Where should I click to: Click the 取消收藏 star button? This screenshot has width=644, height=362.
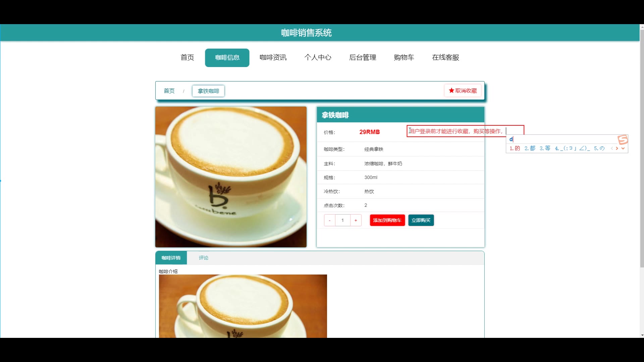click(463, 90)
